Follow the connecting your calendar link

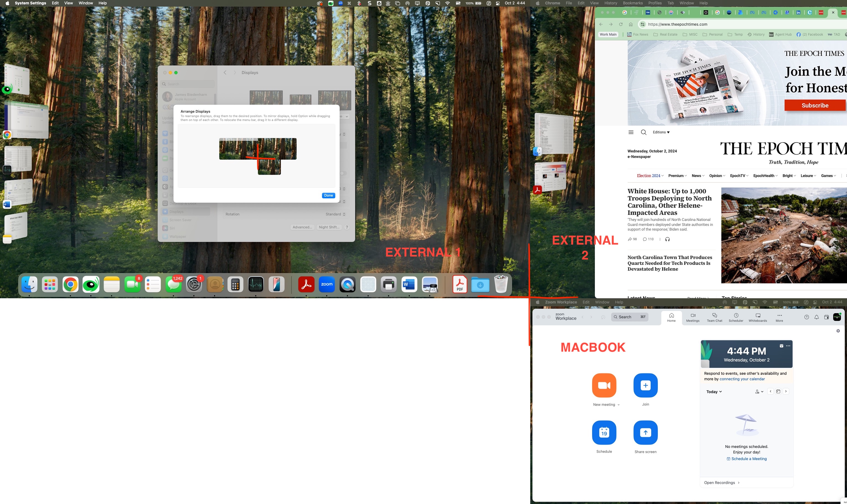(x=742, y=379)
